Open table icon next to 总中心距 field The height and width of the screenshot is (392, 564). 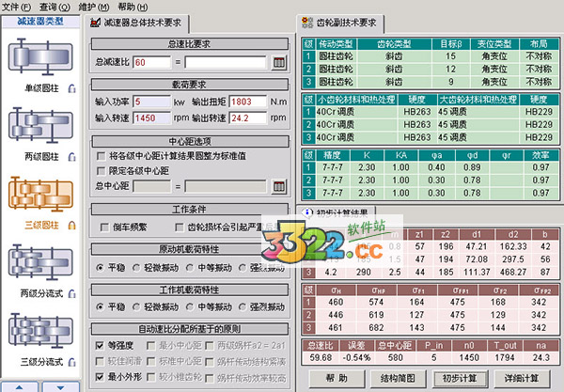point(279,186)
